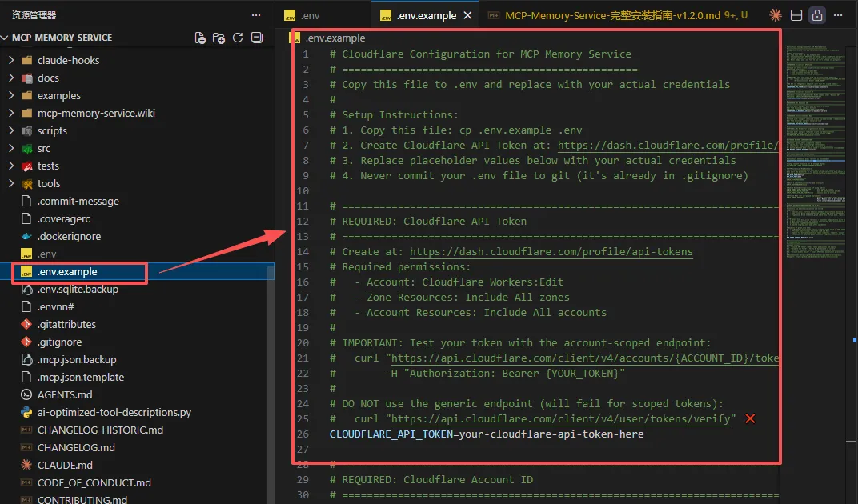Click the Docker icon beside .dockerignore
Image resolution: width=858 pixels, height=504 pixels.
[26, 237]
